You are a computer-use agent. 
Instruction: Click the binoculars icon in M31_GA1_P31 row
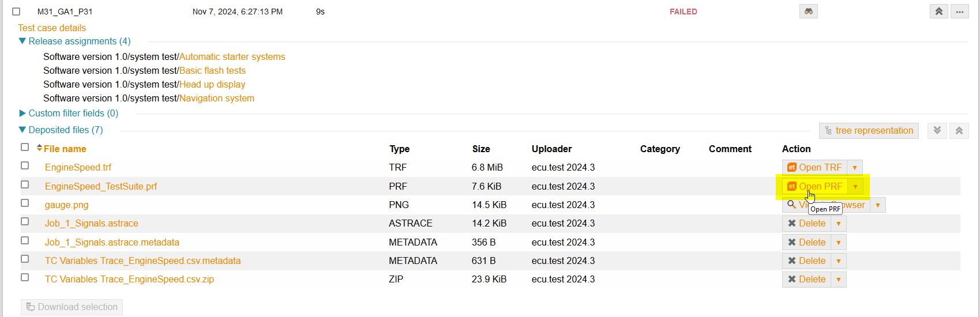(809, 12)
